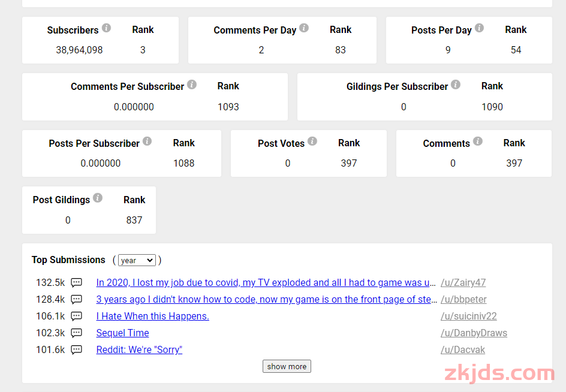Open "In 2020, I lost my job" post
The width and height of the screenshot is (566, 392).
[266, 282]
